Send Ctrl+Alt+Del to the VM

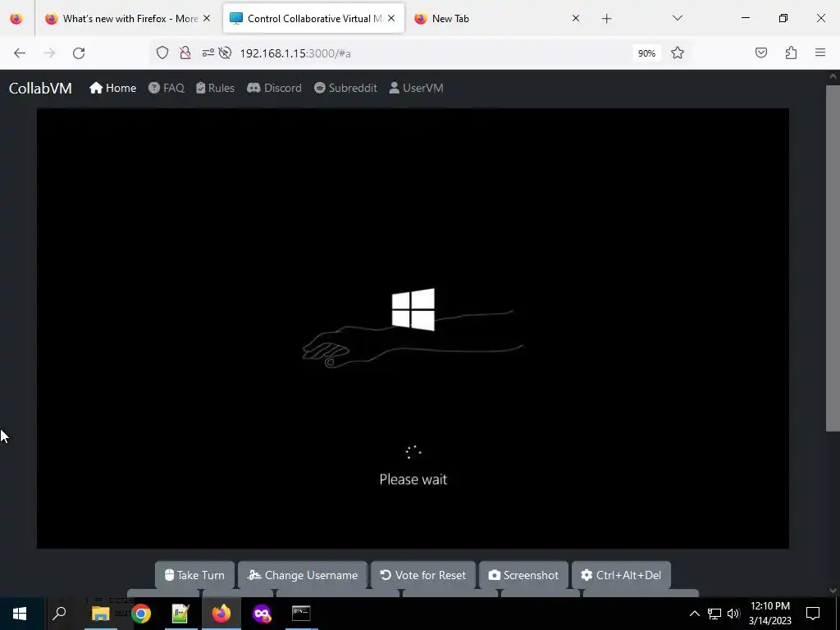pyautogui.click(x=622, y=575)
